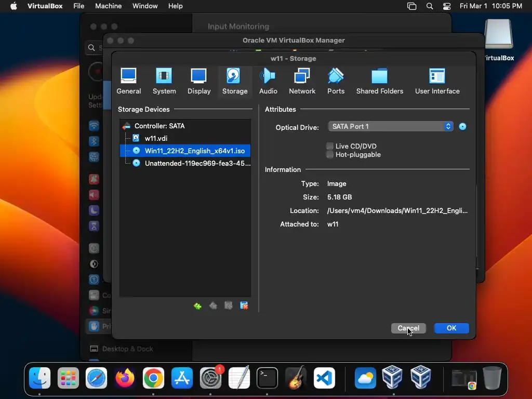Open the Network settings pane

(302, 82)
